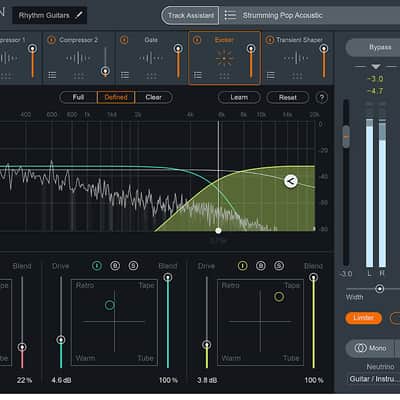
Task: Click Exciter module mix slider handle
Action: coord(251,49)
